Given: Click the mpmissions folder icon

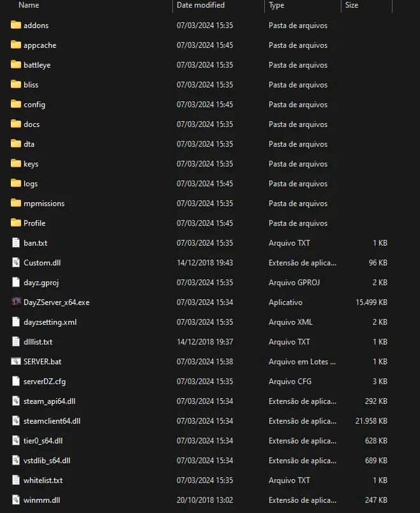Looking at the screenshot, I should [16, 203].
